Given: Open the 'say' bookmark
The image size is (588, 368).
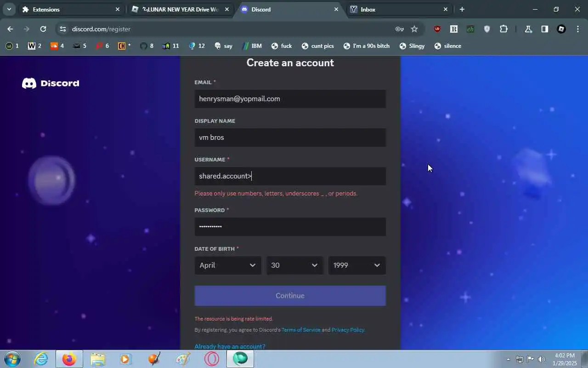Looking at the screenshot, I should coord(223,46).
